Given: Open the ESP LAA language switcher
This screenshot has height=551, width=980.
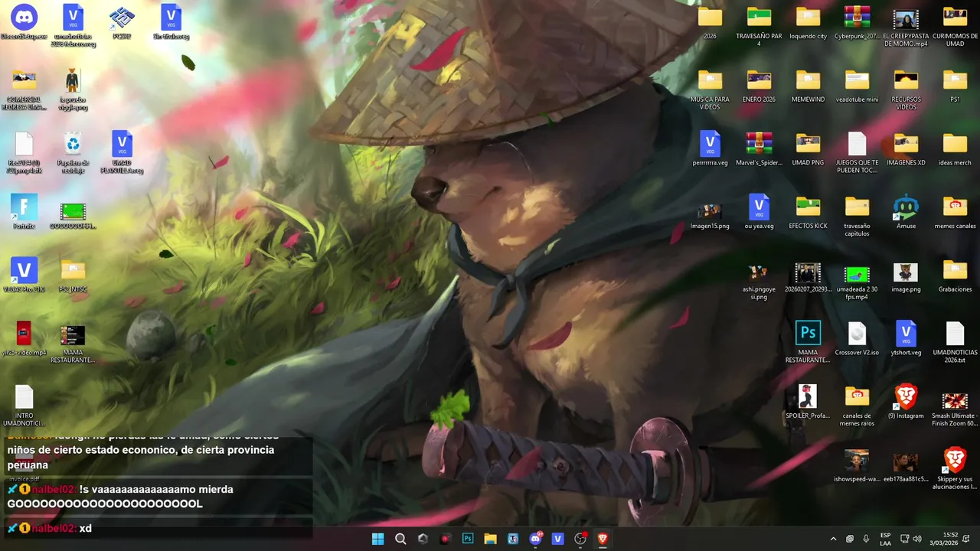Looking at the screenshot, I should [886, 539].
